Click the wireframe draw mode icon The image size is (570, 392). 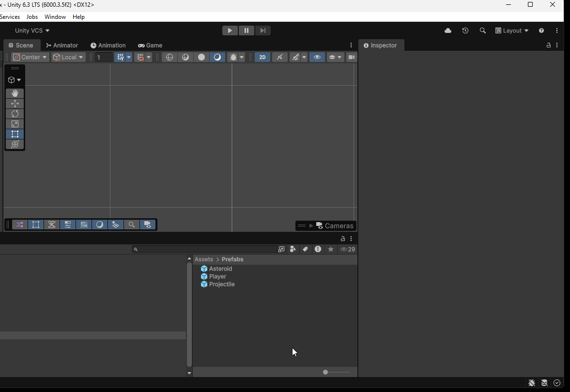pyautogui.click(x=169, y=57)
